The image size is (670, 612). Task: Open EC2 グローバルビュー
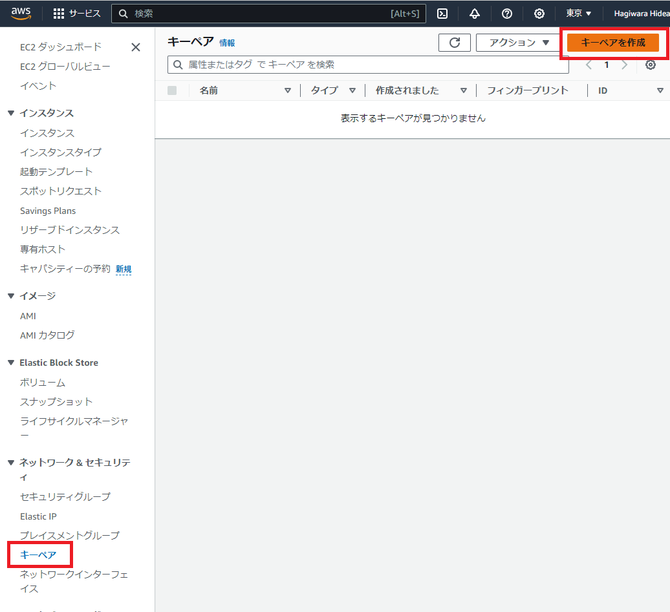(x=65, y=66)
